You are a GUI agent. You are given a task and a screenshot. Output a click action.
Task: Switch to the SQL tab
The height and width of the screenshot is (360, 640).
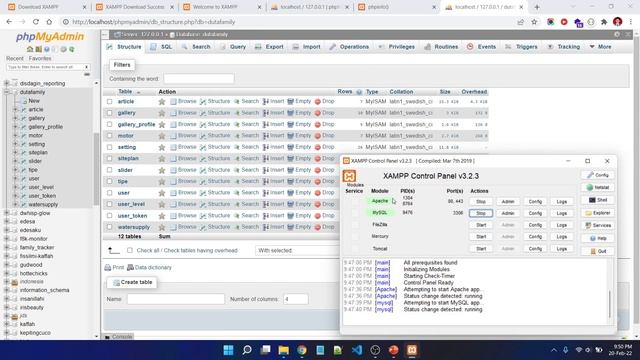click(x=161, y=47)
